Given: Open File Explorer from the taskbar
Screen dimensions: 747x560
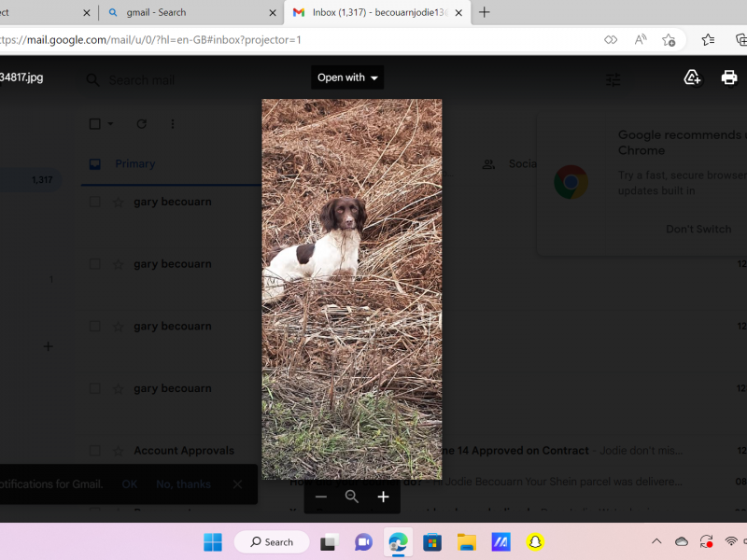Looking at the screenshot, I should pyautogui.click(x=466, y=542).
